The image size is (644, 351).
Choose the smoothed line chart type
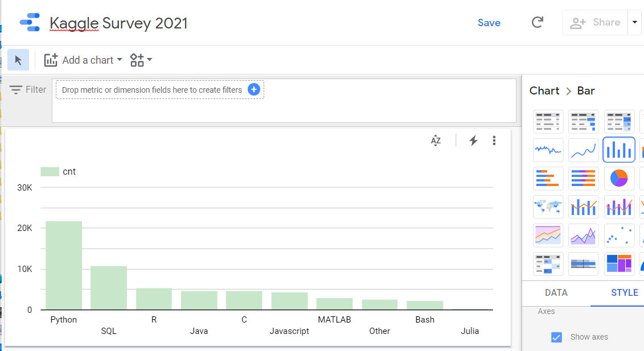pyautogui.click(x=584, y=150)
